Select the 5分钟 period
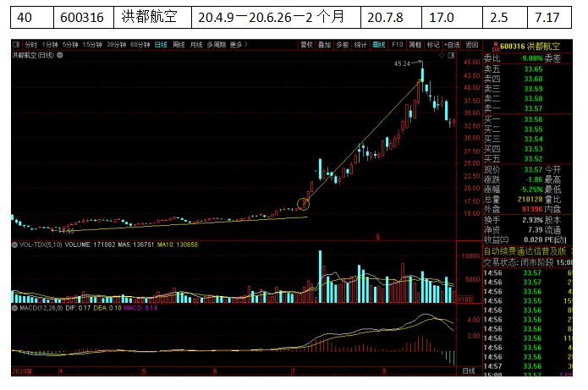 pyautogui.click(x=70, y=45)
